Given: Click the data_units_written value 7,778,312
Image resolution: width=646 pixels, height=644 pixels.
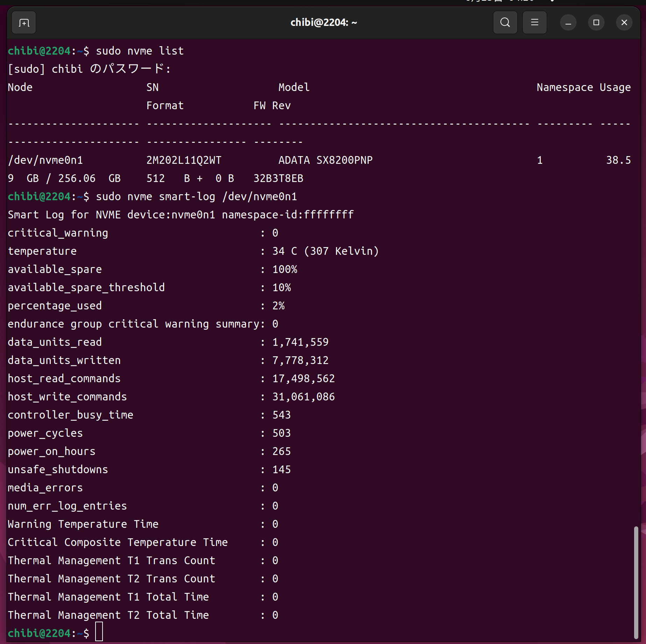Looking at the screenshot, I should [x=300, y=360].
